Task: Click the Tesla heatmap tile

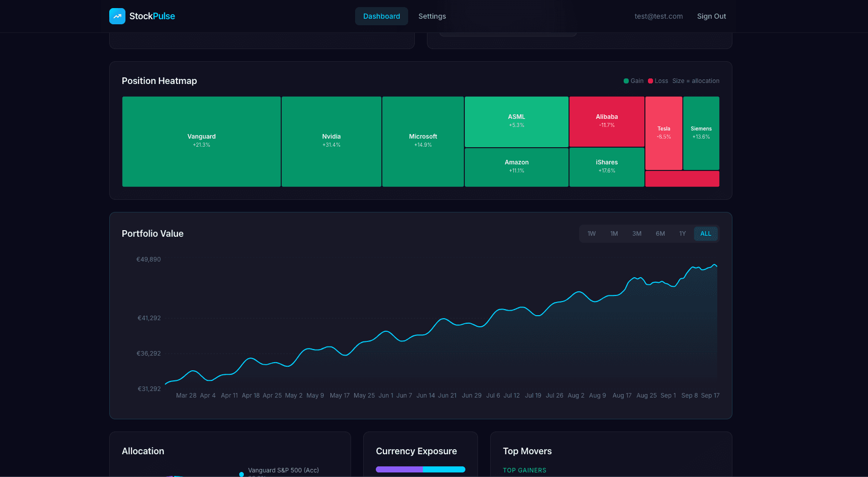Action: coord(664,133)
